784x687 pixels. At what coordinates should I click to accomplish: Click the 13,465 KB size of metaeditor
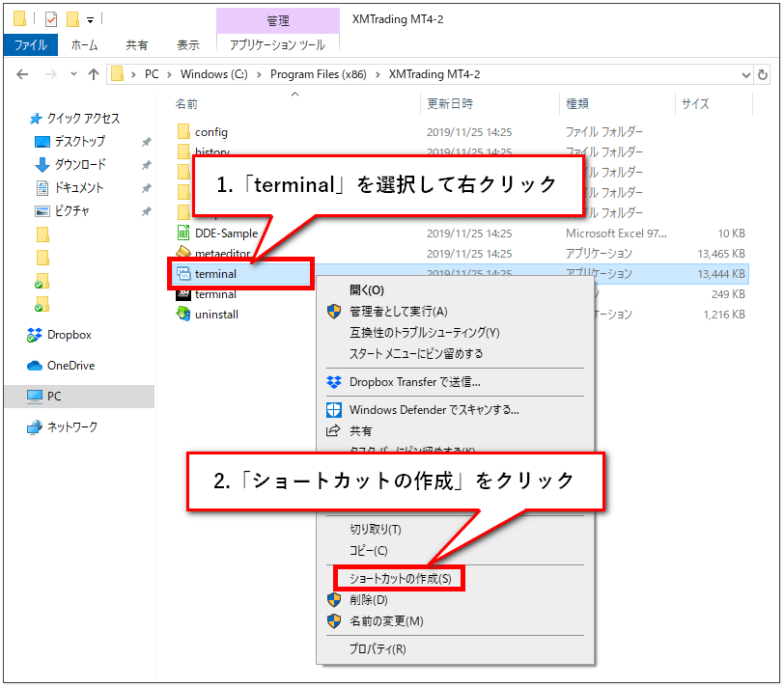pyautogui.click(x=721, y=254)
